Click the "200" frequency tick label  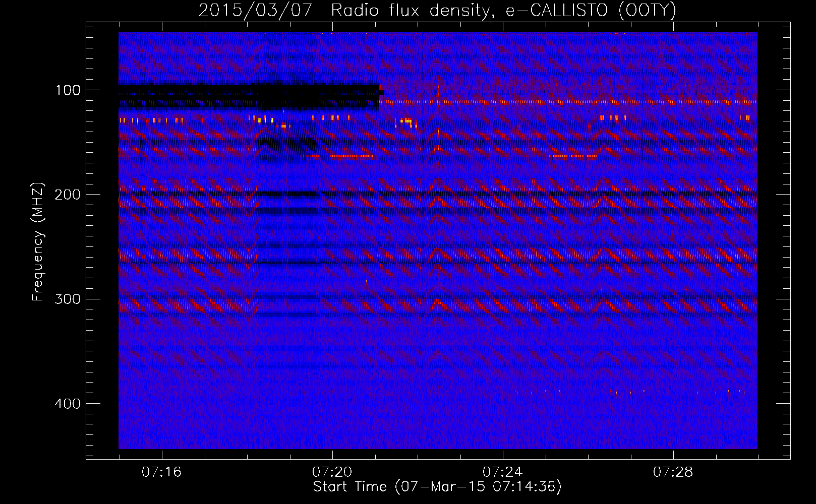click(x=68, y=195)
